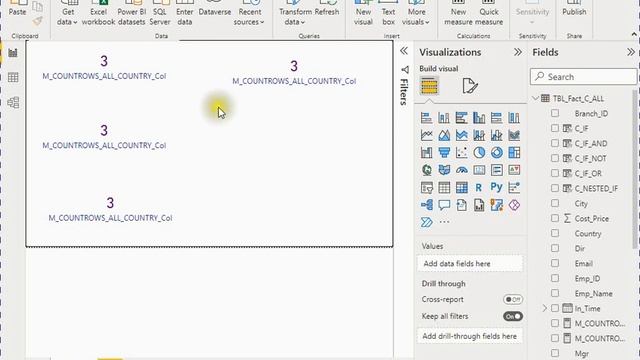Open the Format visual pane icon
This screenshot has width=640, height=360.
[470, 86]
